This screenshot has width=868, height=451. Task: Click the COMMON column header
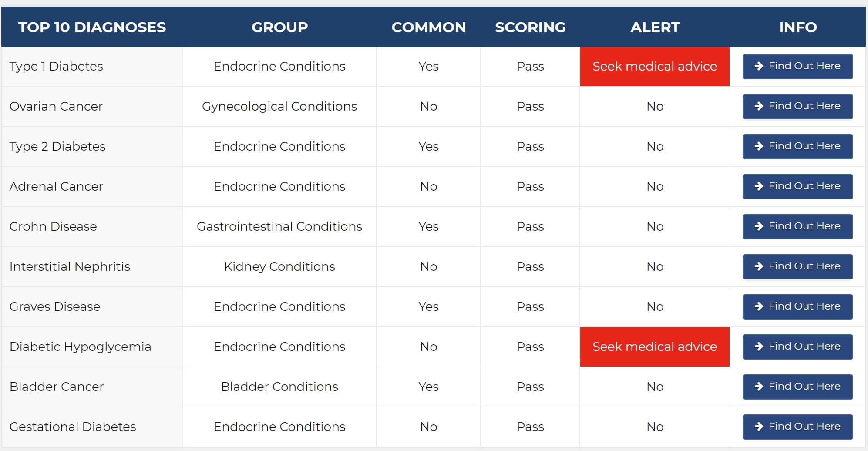point(429,27)
